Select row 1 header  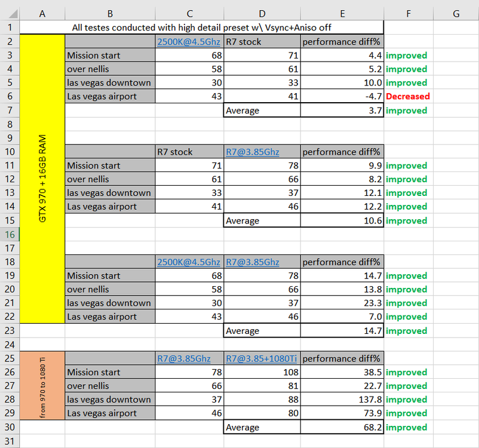(x=11, y=27)
